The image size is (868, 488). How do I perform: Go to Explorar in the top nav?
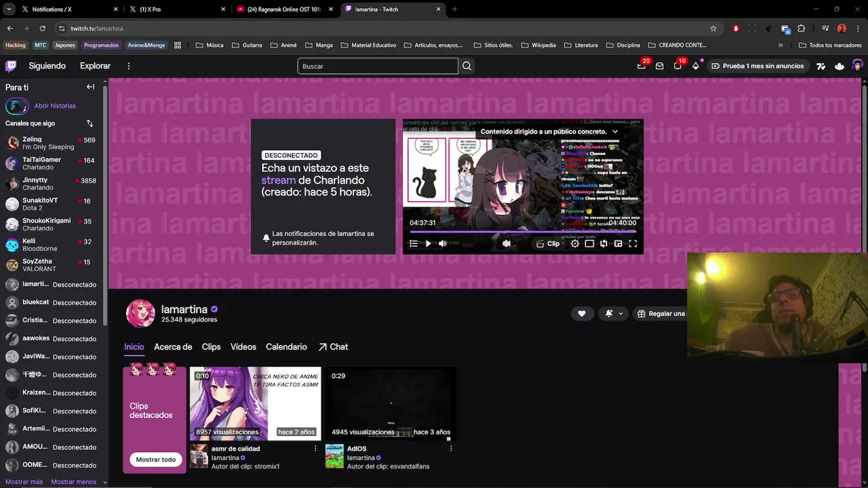coord(95,66)
